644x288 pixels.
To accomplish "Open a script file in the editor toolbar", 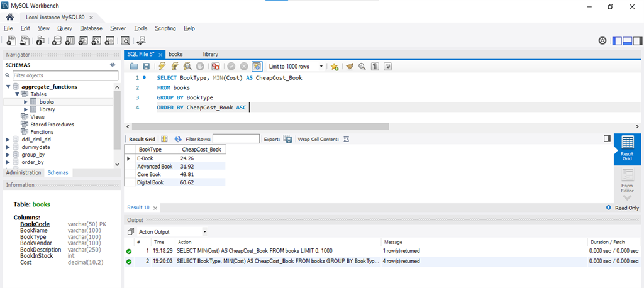I will tap(134, 66).
